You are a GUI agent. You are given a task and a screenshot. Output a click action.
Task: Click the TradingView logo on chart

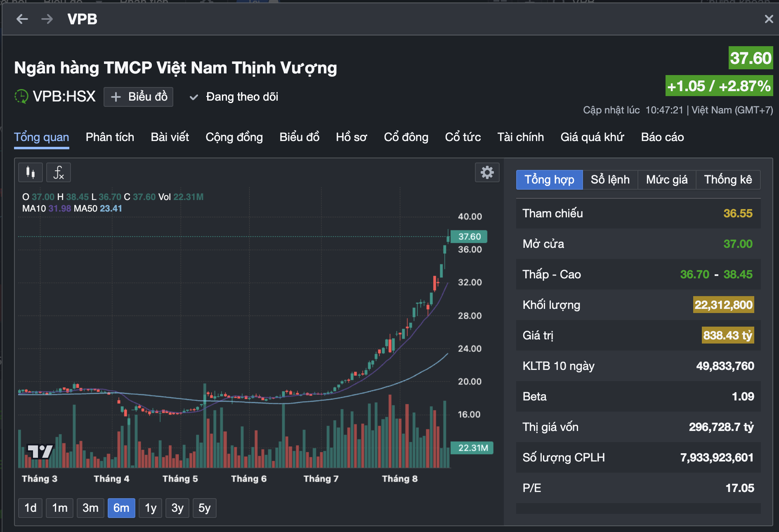click(x=40, y=451)
